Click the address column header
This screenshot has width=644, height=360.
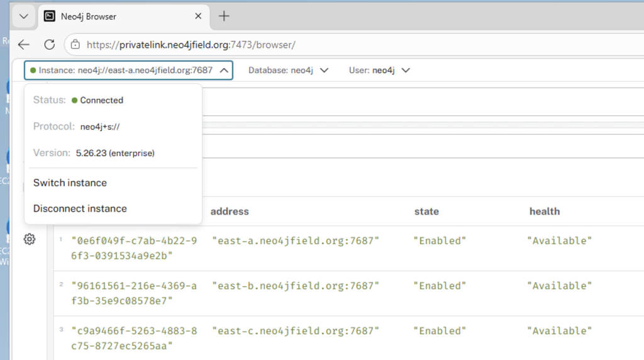230,211
